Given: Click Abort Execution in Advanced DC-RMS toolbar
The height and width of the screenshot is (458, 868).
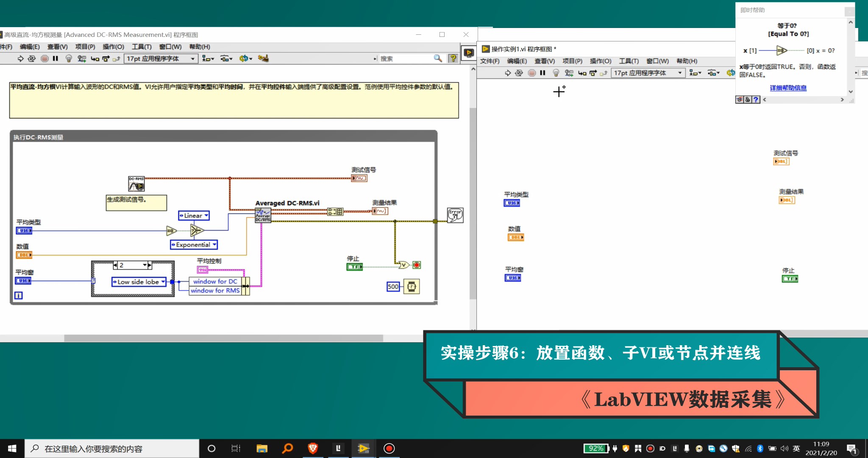Looking at the screenshot, I should click(45, 59).
